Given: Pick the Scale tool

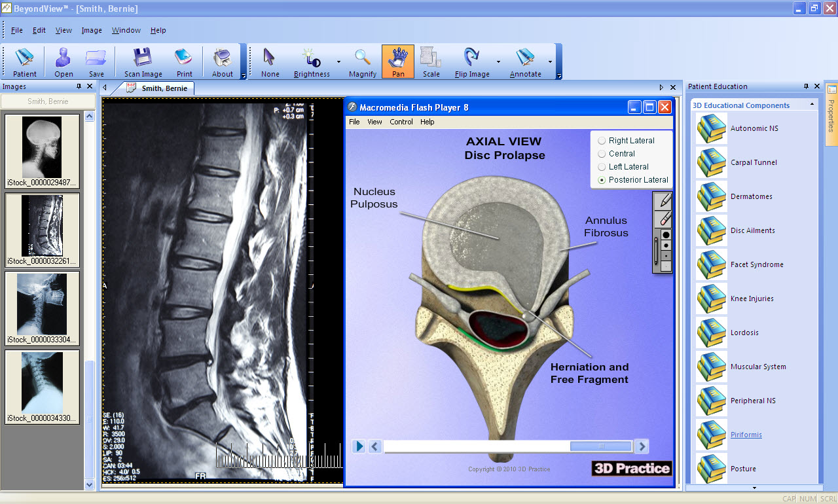Looking at the screenshot, I should click(431, 63).
